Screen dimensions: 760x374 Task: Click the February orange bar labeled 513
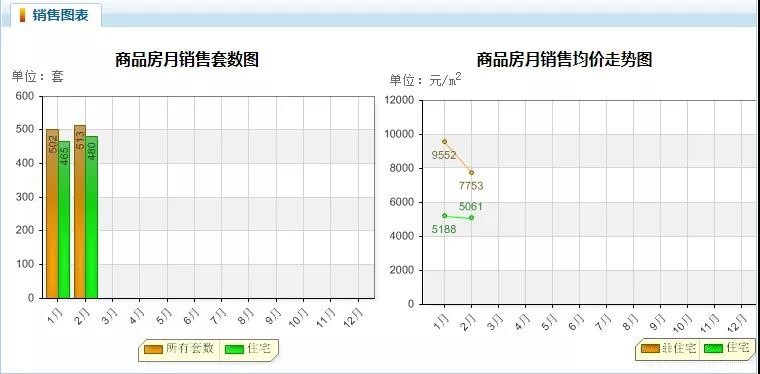[80, 212]
